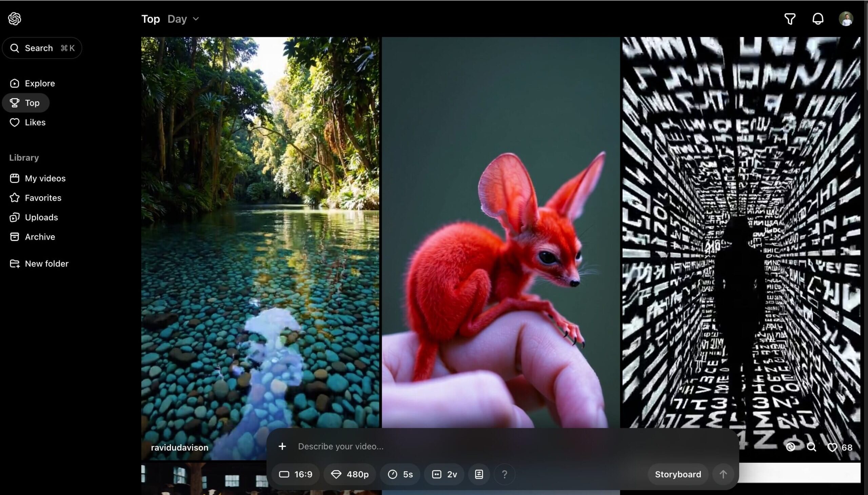This screenshot has height=495, width=868.
Task: Click the Storyboard button
Action: [677, 474]
